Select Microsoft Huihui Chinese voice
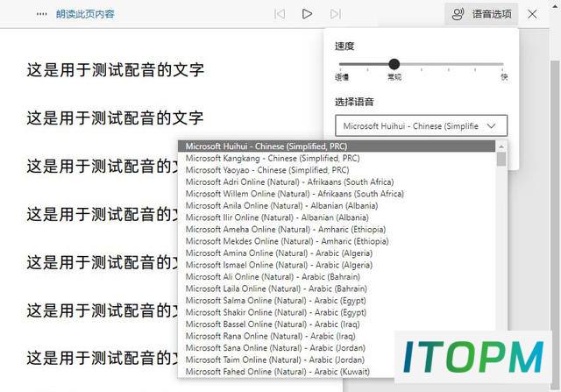The height and width of the screenshot is (392, 561). [x=337, y=146]
